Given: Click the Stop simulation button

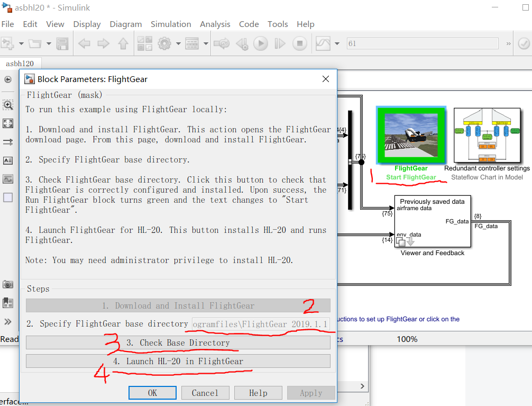Looking at the screenshot, I should (x=300, y=43).
